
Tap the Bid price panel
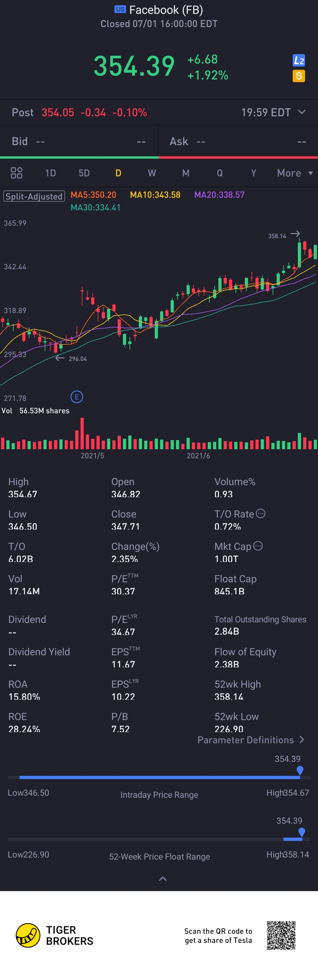tap(79, 142)
